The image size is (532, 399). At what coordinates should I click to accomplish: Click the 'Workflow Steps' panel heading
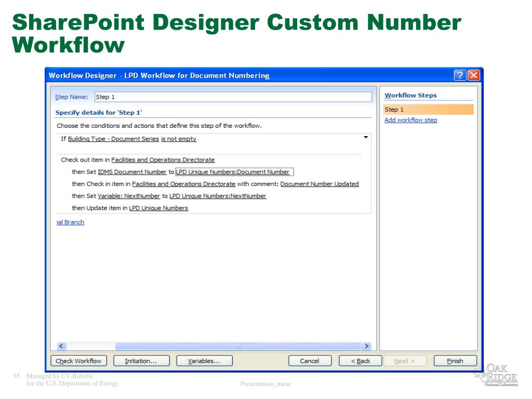[x=410, y=96]
